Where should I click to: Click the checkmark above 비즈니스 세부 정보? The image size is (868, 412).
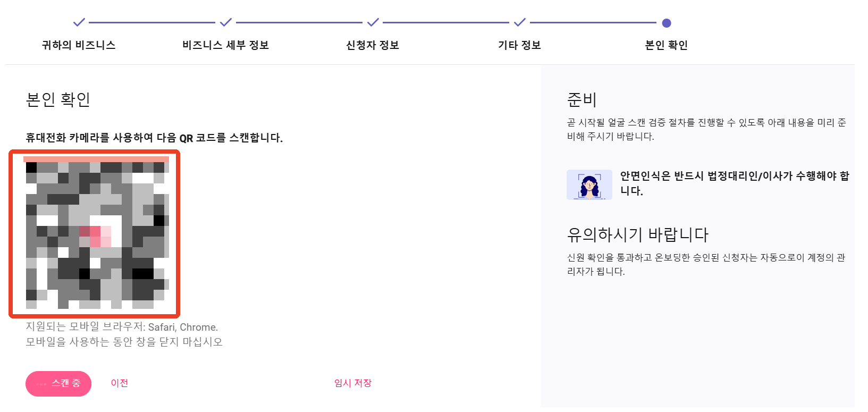click(226, 22)
